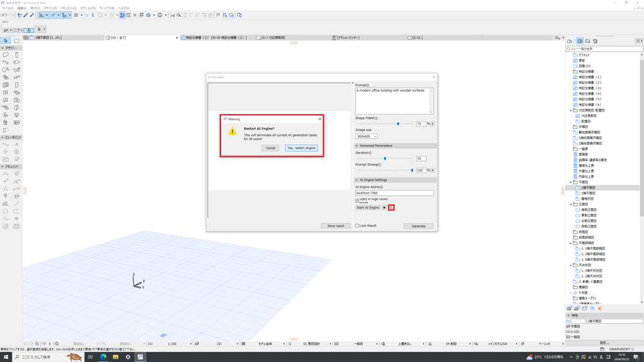This screenshot has height=362, width=644.
Task: Close the Warning dialog with its X
Action: click(320, 119)
